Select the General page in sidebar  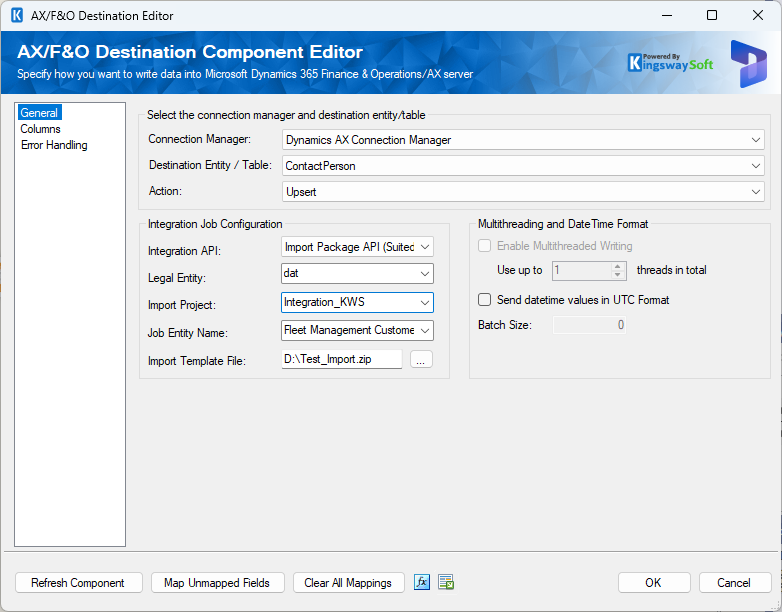(x=39, y=113)
